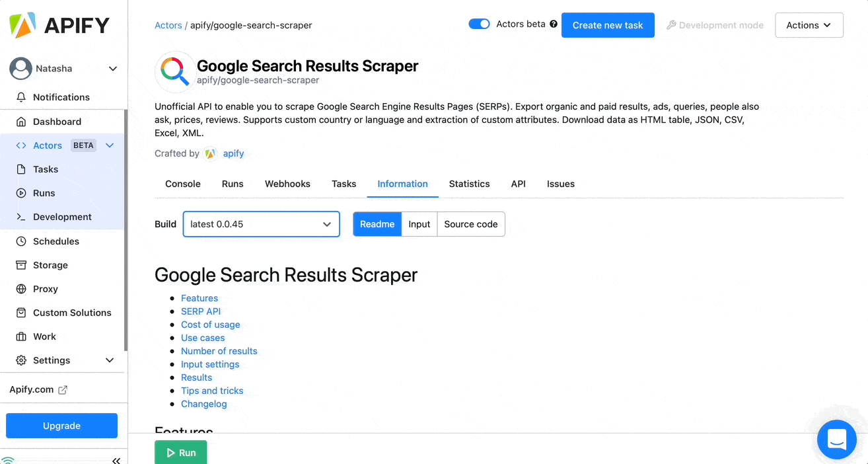The image size is (868, 464).
Task: Switch to Source code view
Action: [471, 224]
